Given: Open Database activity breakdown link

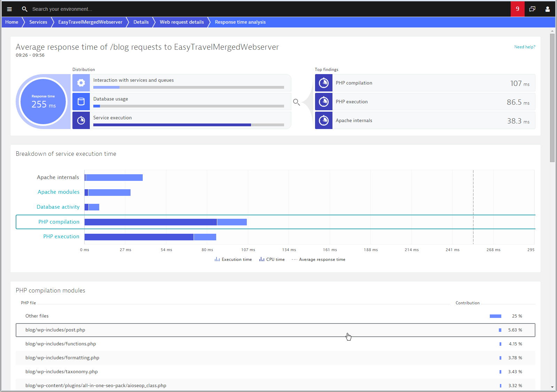Looking at the screenshot, I should 58,207.
